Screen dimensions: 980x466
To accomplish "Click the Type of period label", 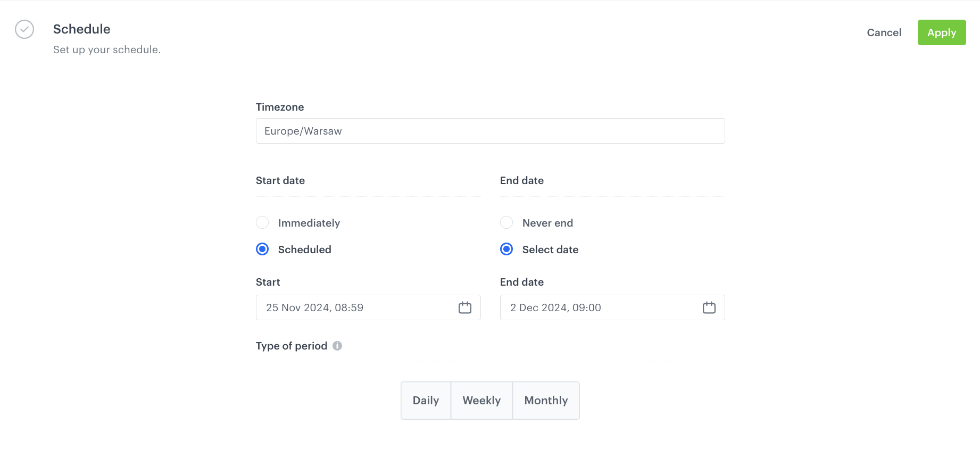I will coord(292,346).
